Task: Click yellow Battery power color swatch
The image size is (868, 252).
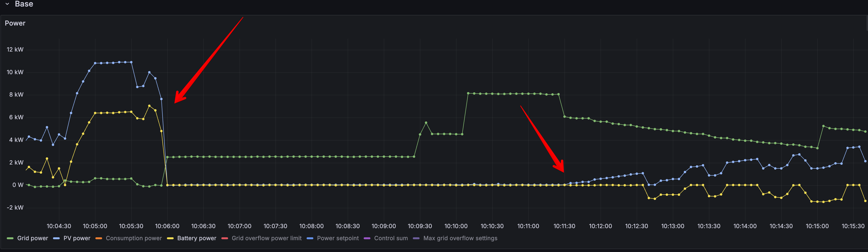Action: [170, 239]
